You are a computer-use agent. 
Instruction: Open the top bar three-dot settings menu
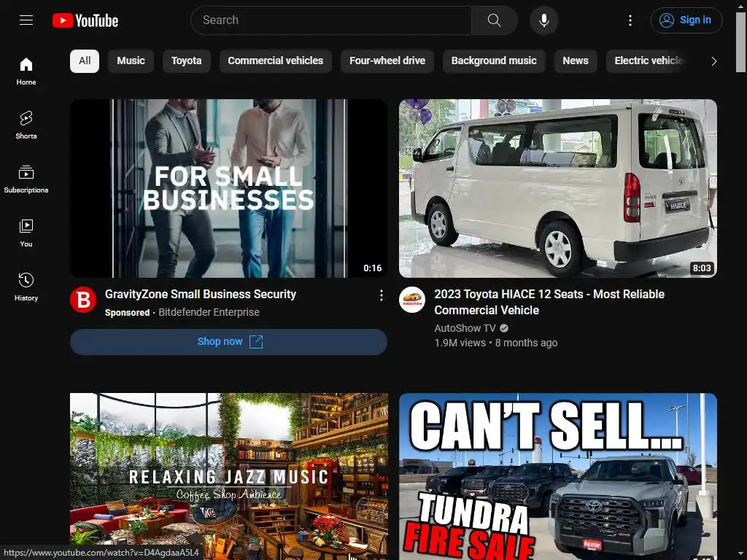click(630, 20)
